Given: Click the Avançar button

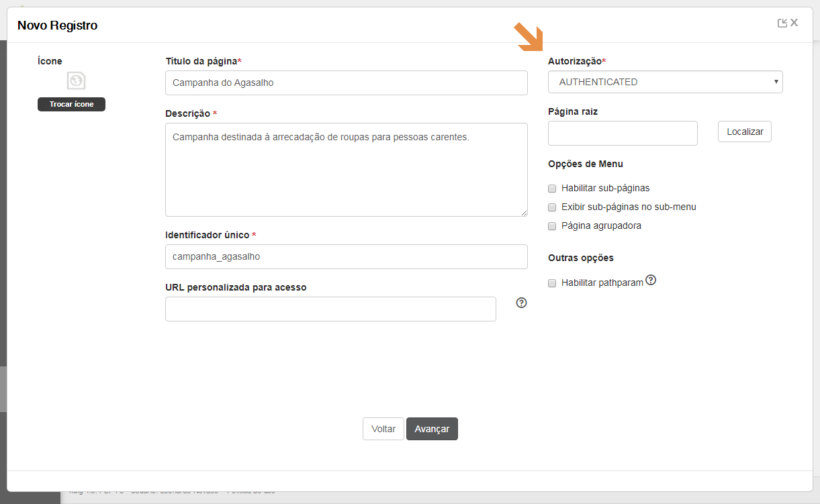Looking at the screenshot, I should coord(432,429).
